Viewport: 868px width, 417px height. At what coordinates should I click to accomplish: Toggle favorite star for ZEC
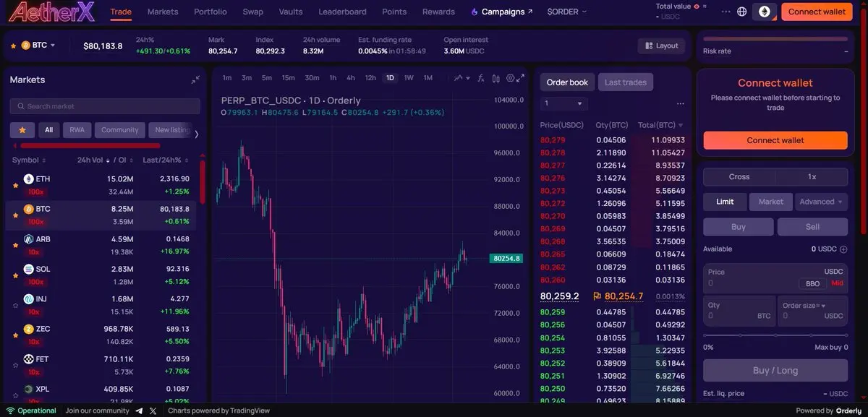pyautogui.click(x=15, y=335)
